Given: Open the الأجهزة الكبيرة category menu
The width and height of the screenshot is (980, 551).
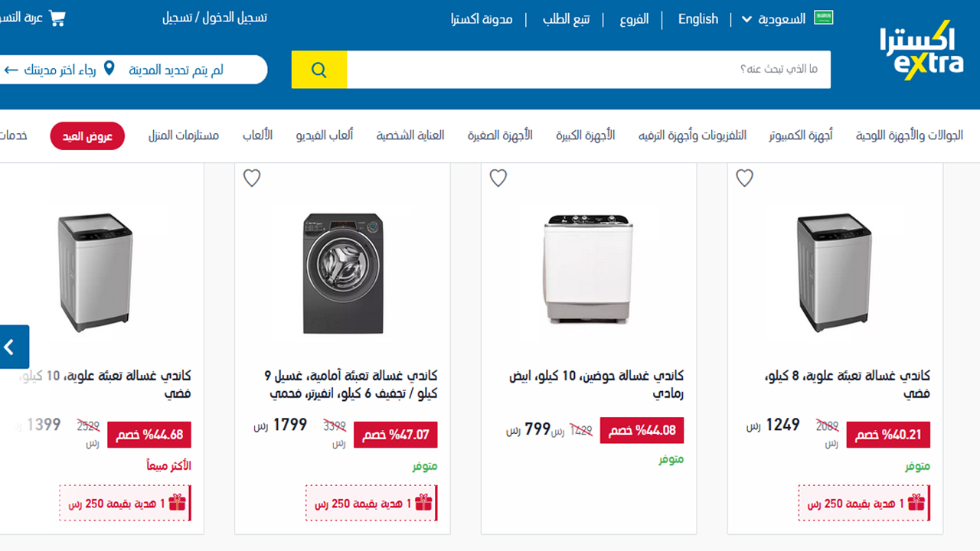Looking at the screenshot, I should (586, 135).
